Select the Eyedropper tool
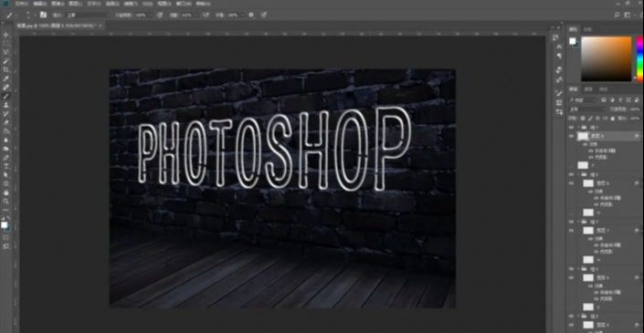Viewport: 644px width, 333px height. (x=5, y=78)
